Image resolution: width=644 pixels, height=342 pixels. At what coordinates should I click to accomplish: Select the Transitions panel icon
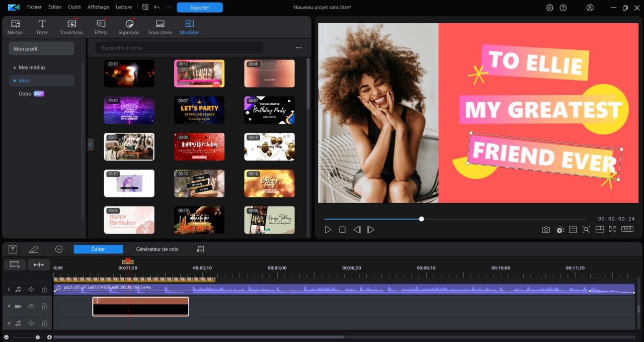(x=71, y=27)
